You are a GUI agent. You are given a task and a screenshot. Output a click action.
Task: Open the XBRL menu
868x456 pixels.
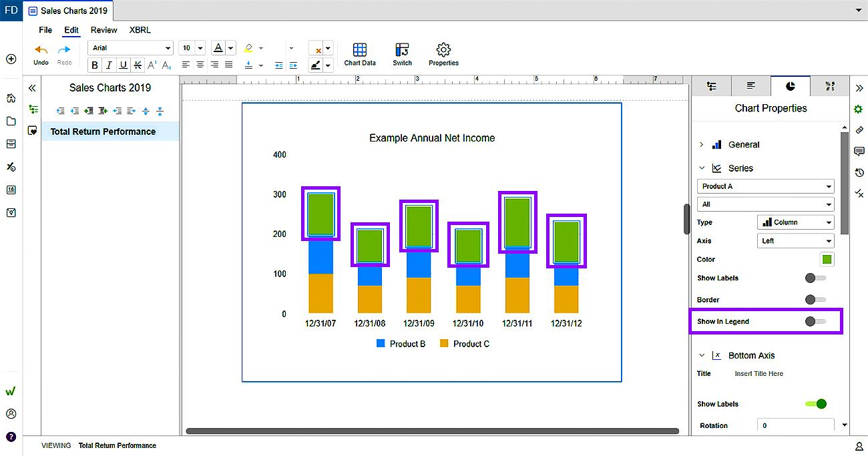pos(140,30)
